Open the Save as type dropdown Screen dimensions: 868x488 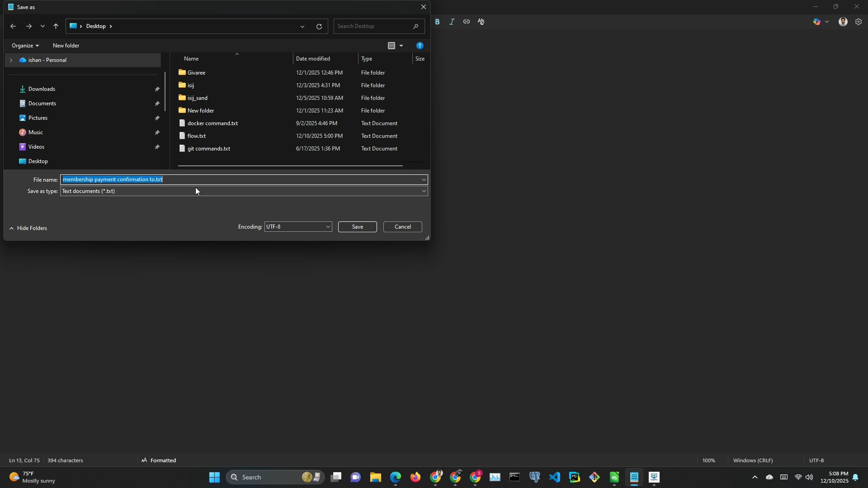click(x=424, y=191)
